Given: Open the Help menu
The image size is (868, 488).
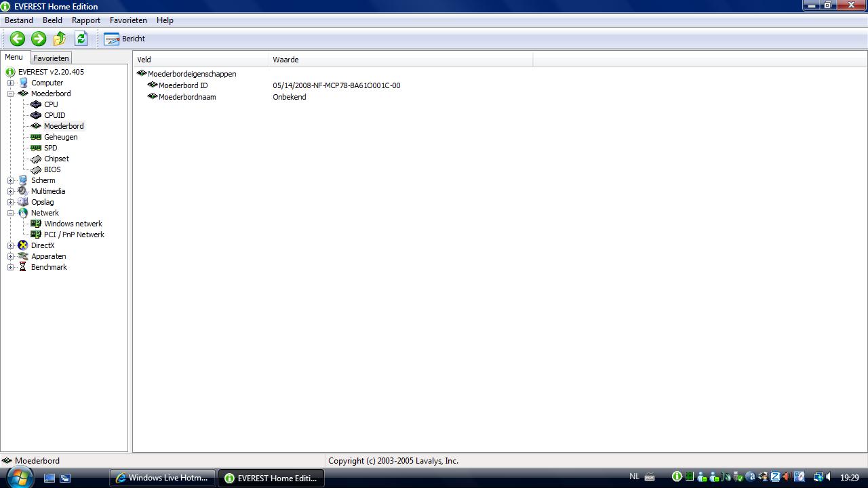Looking at the screenshot, I should click(x=165, y=20).
